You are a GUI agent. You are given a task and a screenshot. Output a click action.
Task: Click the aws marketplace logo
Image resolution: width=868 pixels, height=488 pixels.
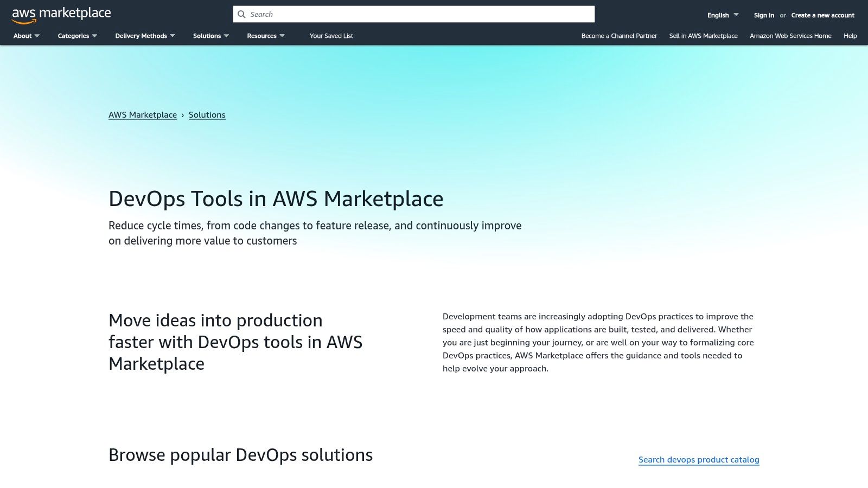point(61,14)
